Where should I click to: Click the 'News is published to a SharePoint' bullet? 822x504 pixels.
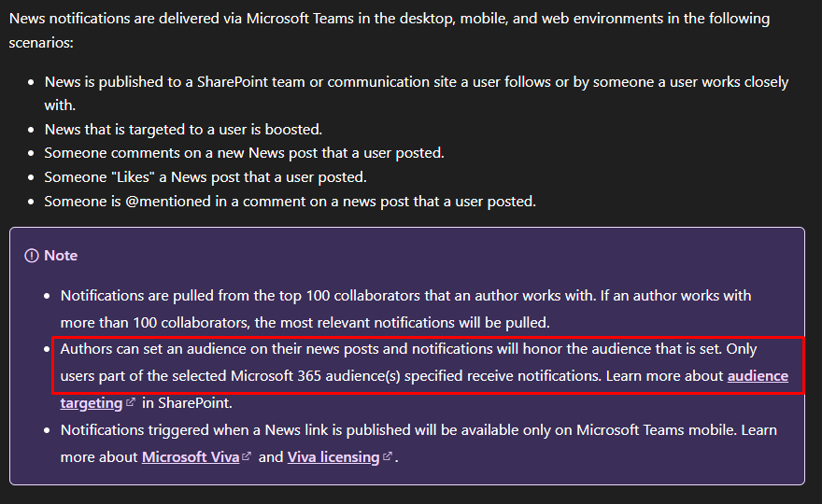[417, 93]
